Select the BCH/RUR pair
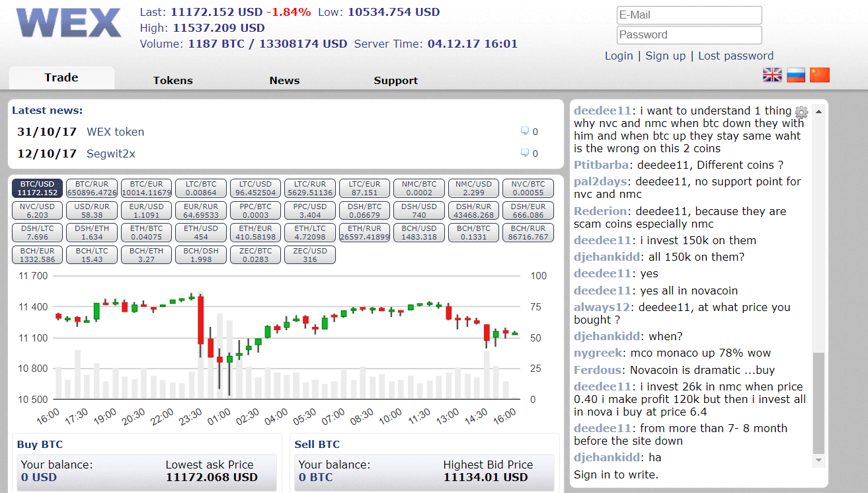Image resolution: width=868 pixels, height=493 pixels. (528, 232)
